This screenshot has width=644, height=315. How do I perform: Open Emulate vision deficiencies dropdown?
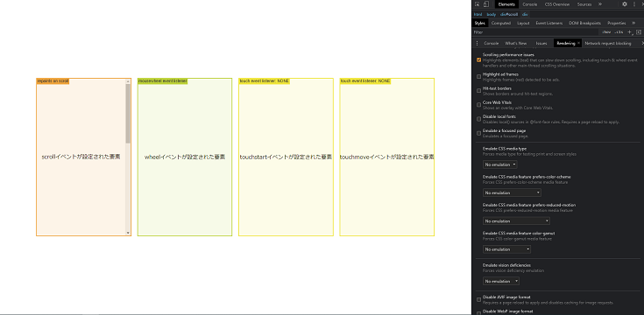(x=501, y=282)
